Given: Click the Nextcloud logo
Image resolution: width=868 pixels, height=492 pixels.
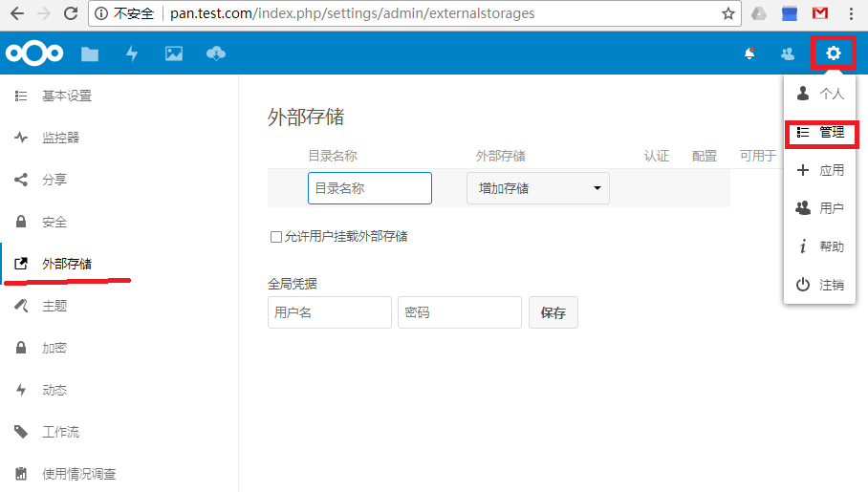Looking at the screenshot, I should (33, 54).
